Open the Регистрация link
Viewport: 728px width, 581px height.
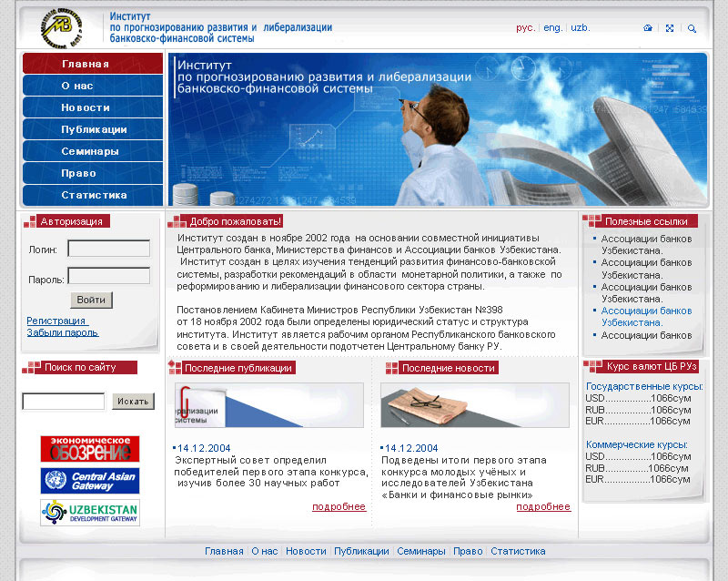click(x=56, y=321)
